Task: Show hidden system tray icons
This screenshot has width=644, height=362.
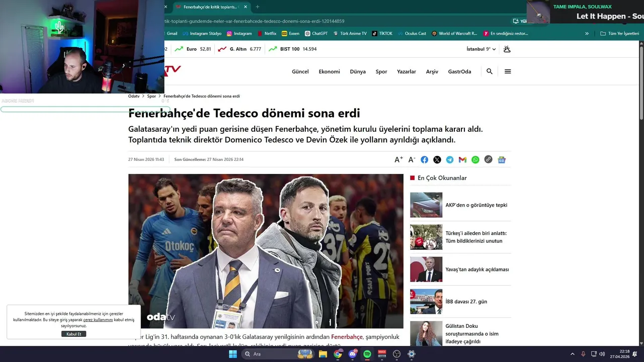Action: pyautogui.click(x=573, y=354)
